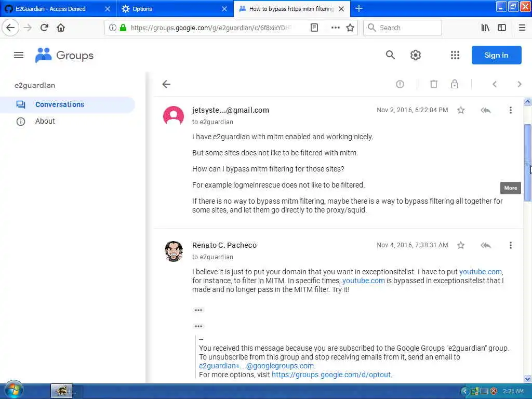This screenshot has width=532, height=399.
Task: Open more options for jetsyste message
Action: click(x=510, y=110)
